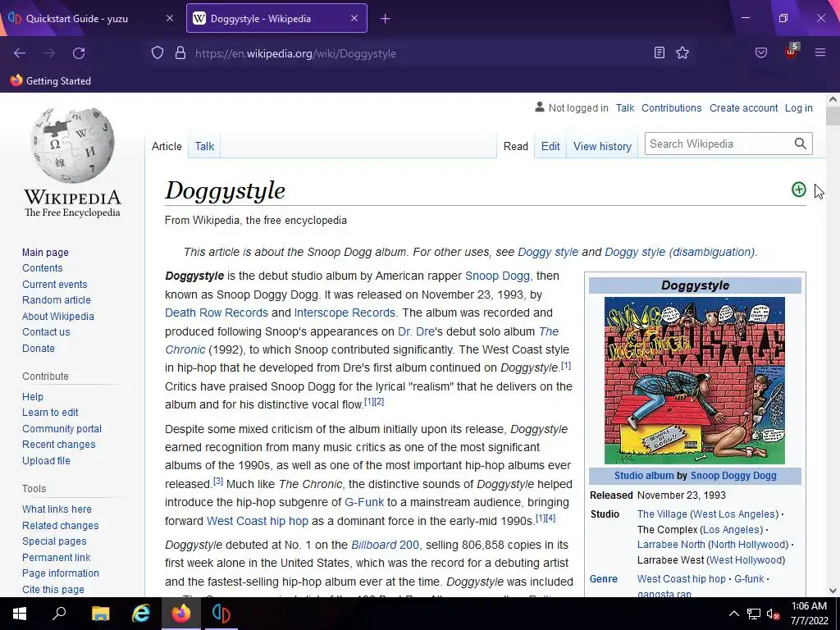Open the Windows Start menu
This screenshot has width=840, height=630.
20,614
